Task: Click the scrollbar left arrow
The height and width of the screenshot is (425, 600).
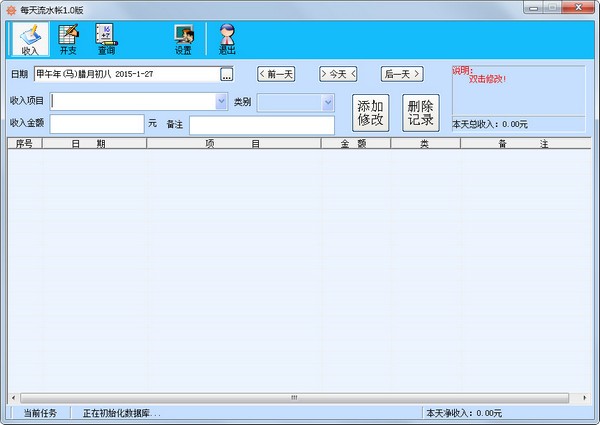Action: coord(14,398)
